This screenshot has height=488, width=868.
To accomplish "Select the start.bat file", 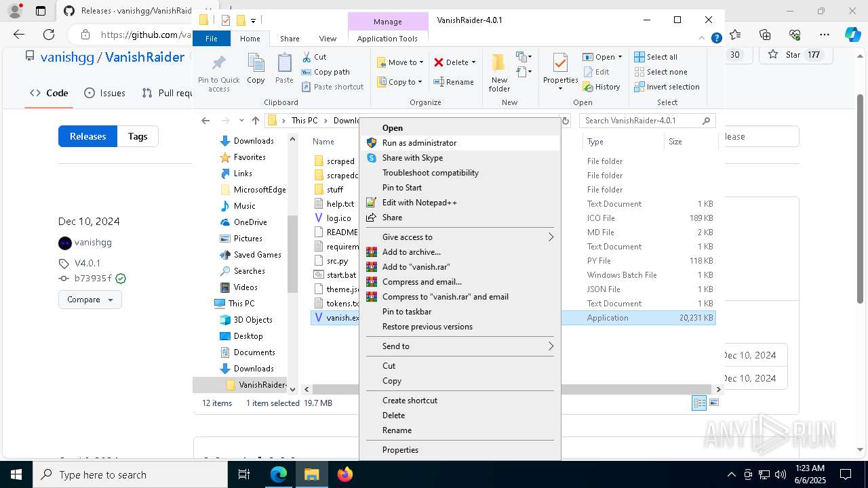I will point(336,275).
